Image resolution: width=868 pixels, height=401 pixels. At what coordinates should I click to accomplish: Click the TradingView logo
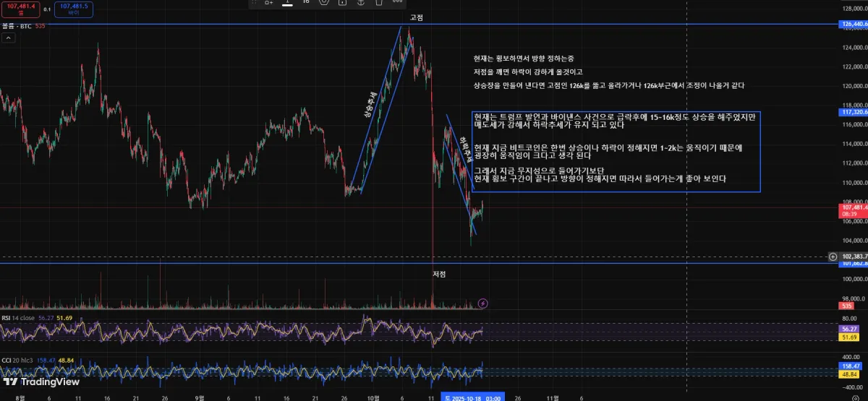[x=41, y=382]
